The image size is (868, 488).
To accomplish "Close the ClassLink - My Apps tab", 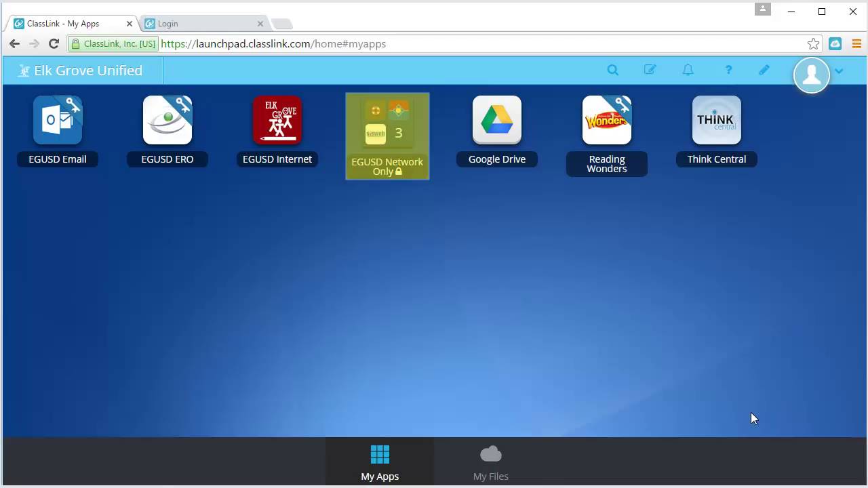I will coord(129,24).
